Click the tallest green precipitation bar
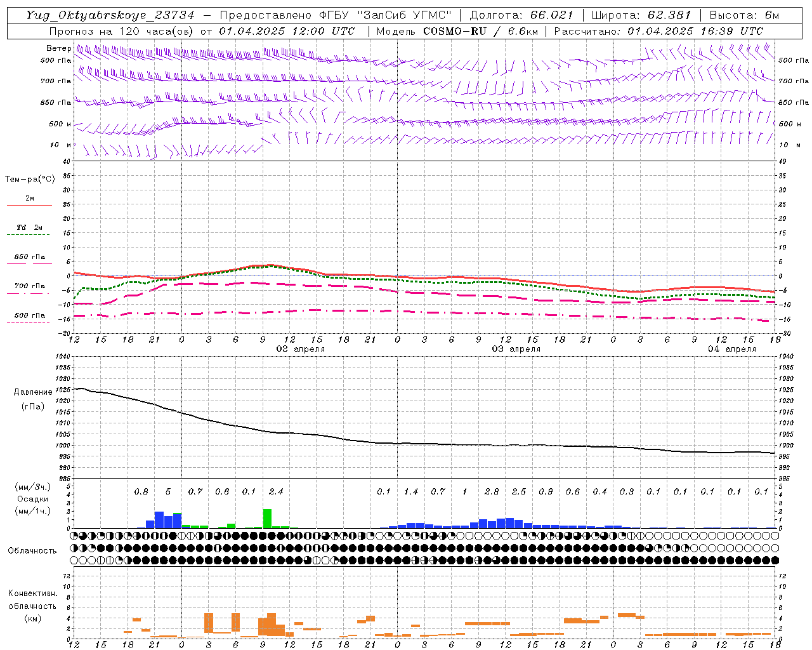 [267, 519]
